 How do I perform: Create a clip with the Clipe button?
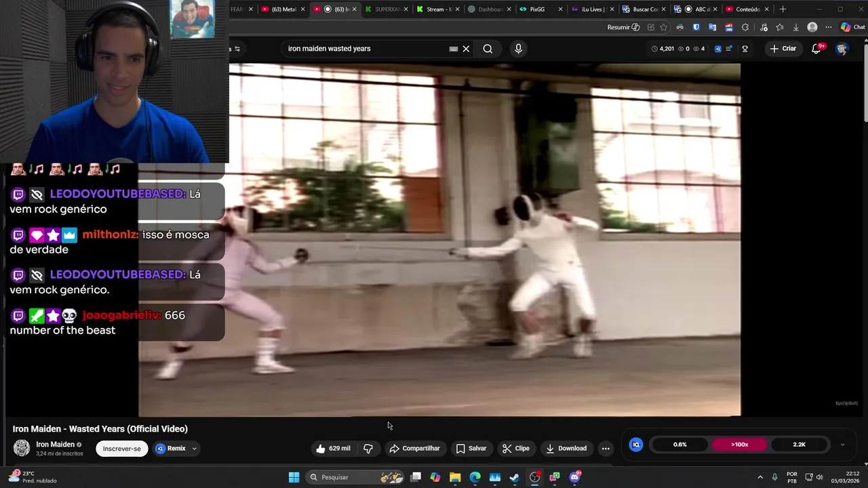click(516, 448)
